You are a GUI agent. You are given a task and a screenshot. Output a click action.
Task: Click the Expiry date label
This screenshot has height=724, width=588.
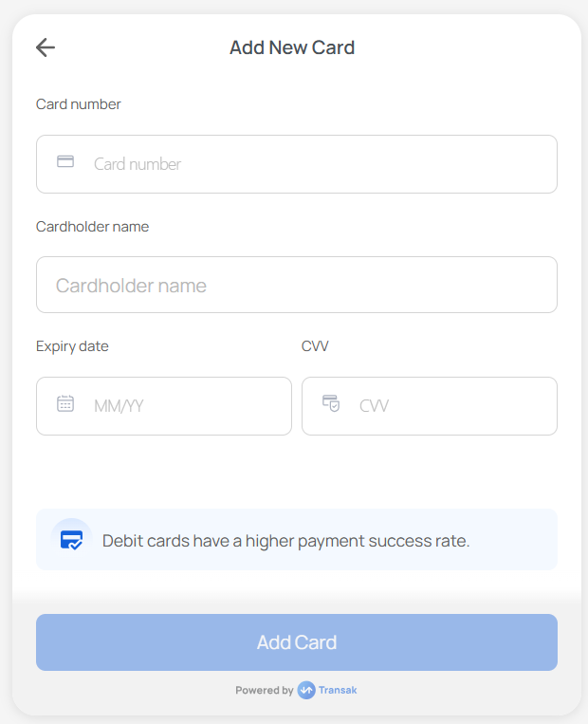[72, 346]
